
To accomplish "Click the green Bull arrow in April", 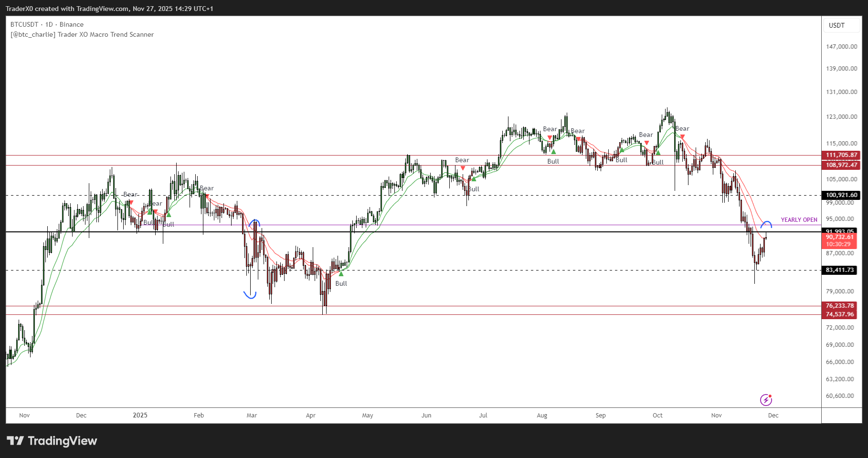I will coord(341,274).
